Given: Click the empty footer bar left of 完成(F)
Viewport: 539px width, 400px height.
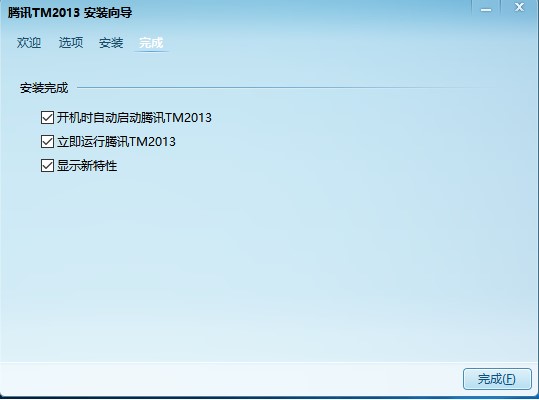Looking at the screenshot, I should coord(231,379).
